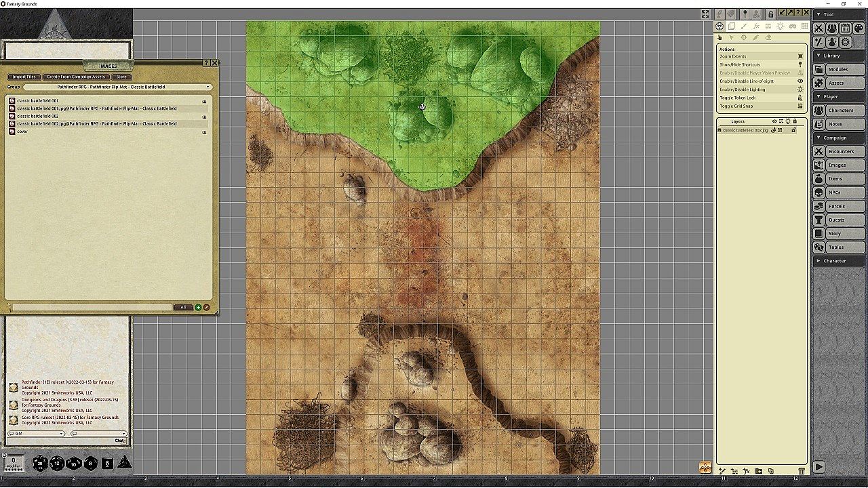The height and width of the screenshot is (488, 868).
Task: Open the Color palette tool icon
Action: 859,28
